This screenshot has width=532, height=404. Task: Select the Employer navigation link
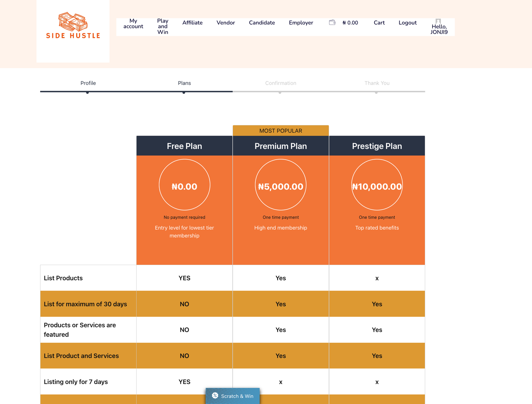click(301, 23)
